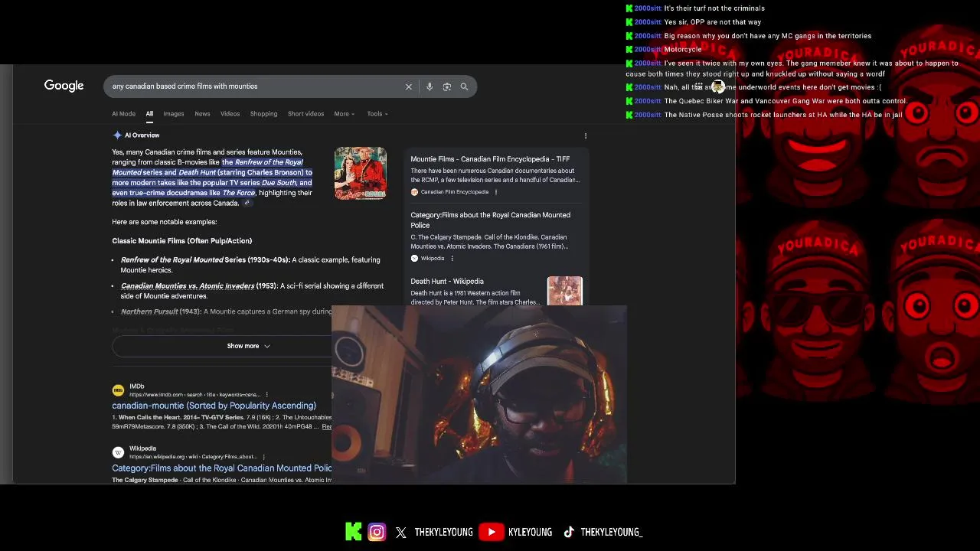Click the Google logo
The image size is (980, 551).
coord(64,86)
